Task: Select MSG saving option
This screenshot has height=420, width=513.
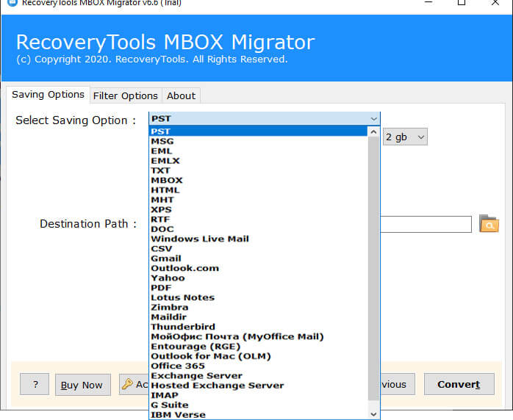Action: coord(259,141)
